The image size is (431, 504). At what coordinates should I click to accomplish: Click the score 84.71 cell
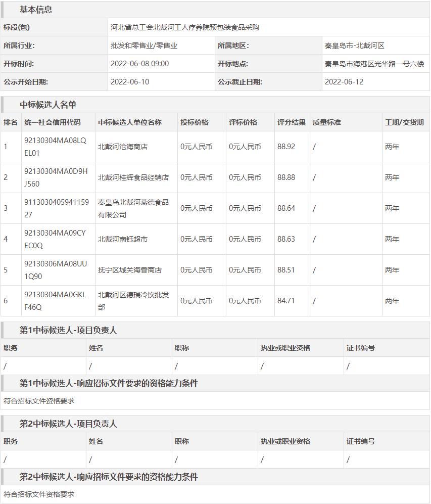point(286,301)
